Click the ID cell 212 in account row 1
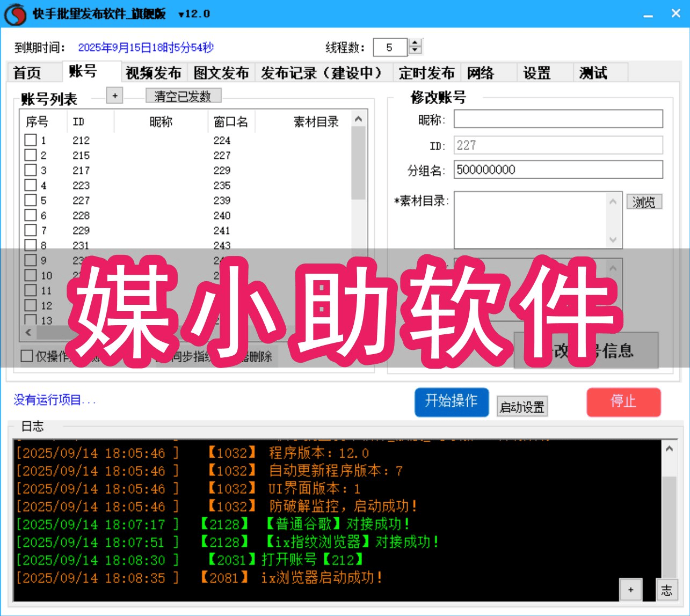The height and width of the screenshot is (616, 690). pyautogui.click(x=81, y=141)
